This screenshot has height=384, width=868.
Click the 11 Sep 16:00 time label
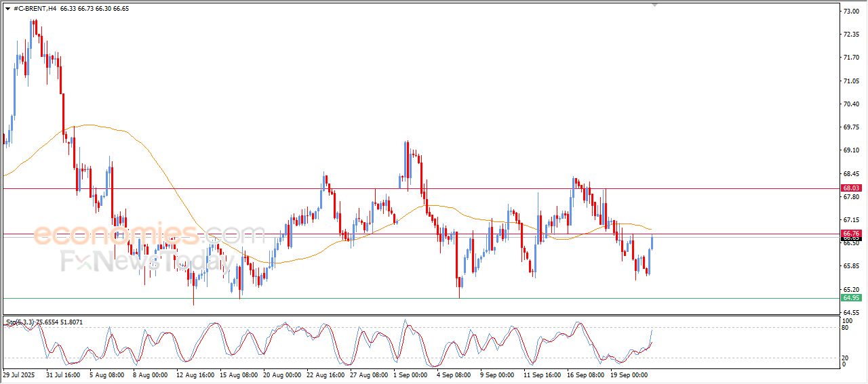(x=542, y=374)
